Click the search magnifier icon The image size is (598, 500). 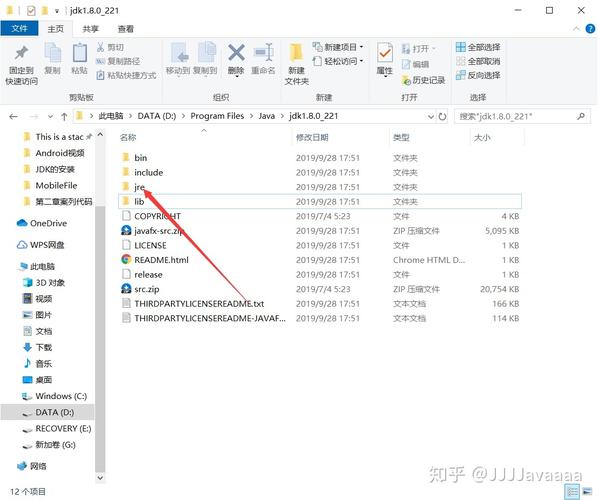(581, 116)
